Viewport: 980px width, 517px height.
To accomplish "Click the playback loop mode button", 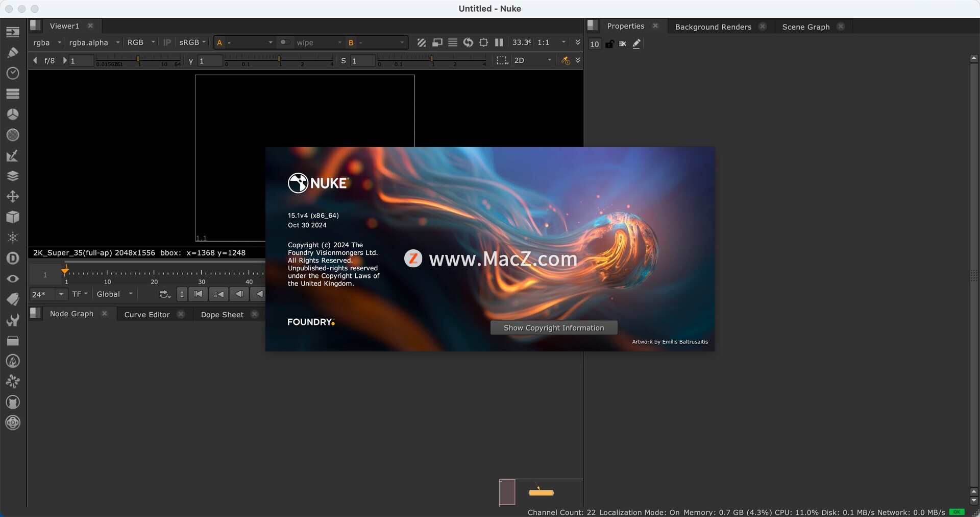I will click(x=164, y=294).
